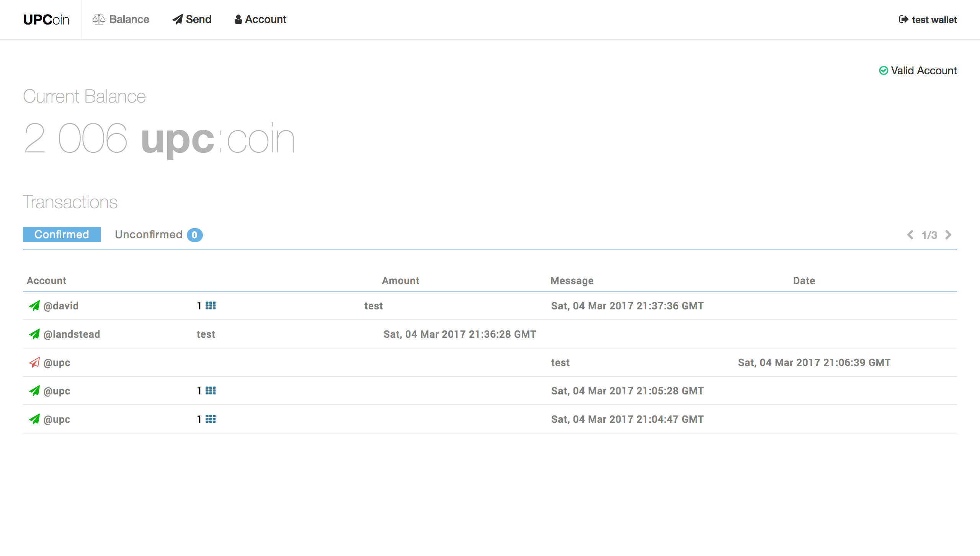Click the @landstead account name
The image size is (980, 556).
click(x=72, y=334)
